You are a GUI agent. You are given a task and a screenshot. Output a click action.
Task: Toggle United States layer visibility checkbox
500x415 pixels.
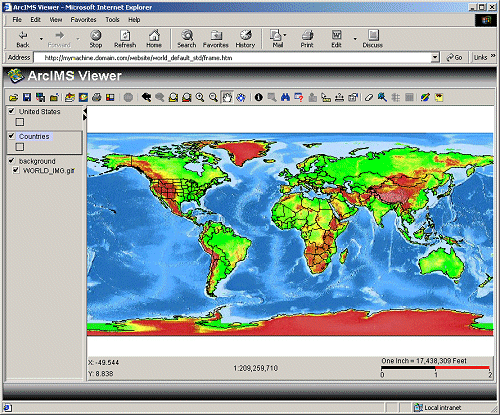coord(12,111)
